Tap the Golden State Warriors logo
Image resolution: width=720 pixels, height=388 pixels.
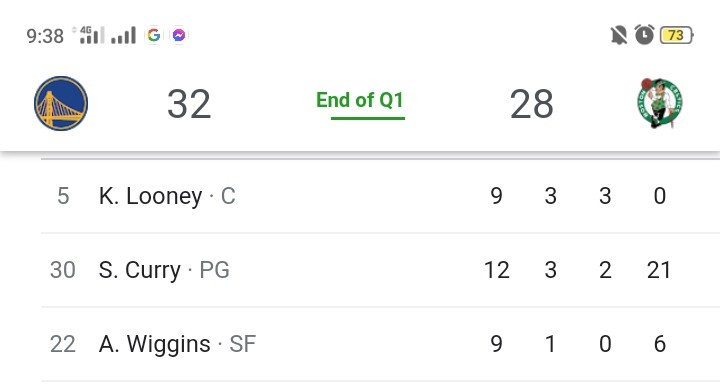pos(61,103)
